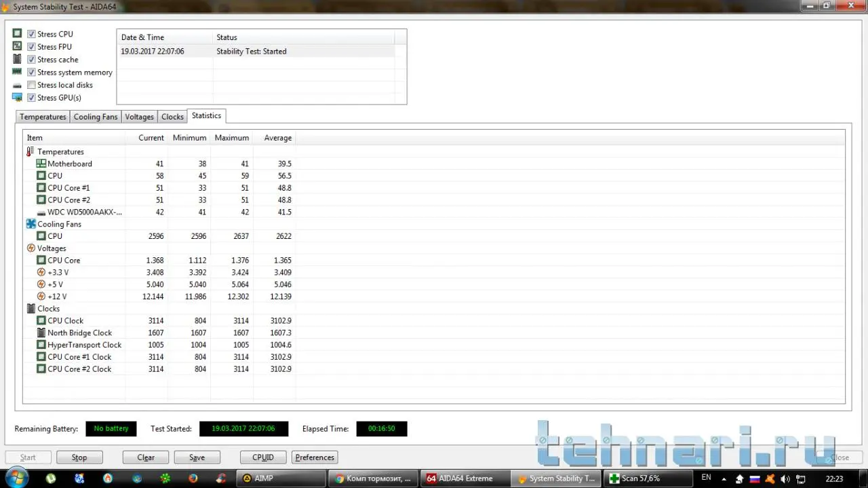Viewport: 868px width, 488px height.
Task: Open the Cooling Fans tab
Action: point(96,117)
